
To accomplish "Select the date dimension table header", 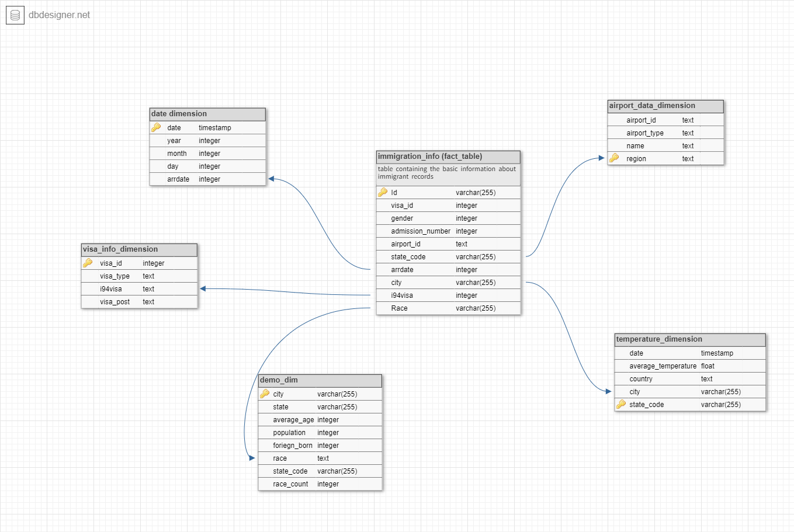I will [x=207, y=114].
